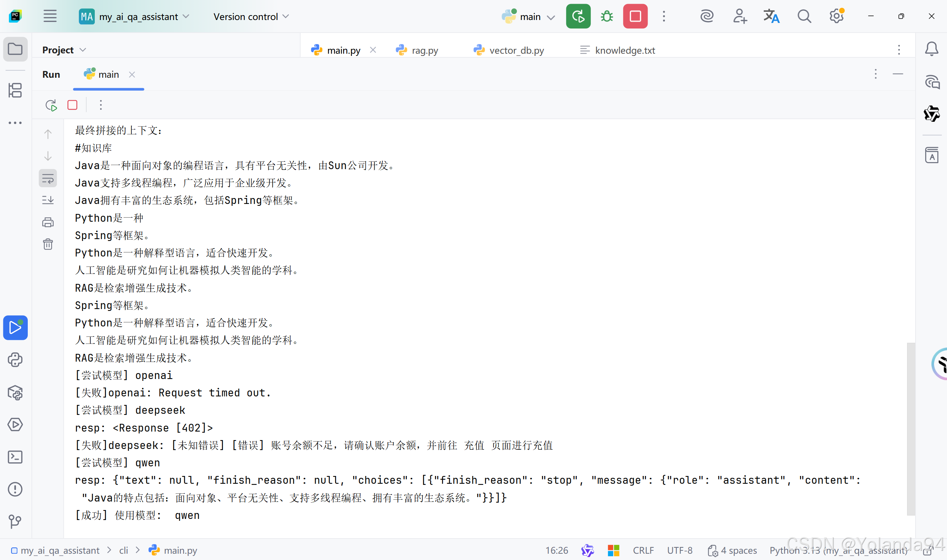Hide the Run tool window
This screenshot has width=947, height=560.
(898, 74)
